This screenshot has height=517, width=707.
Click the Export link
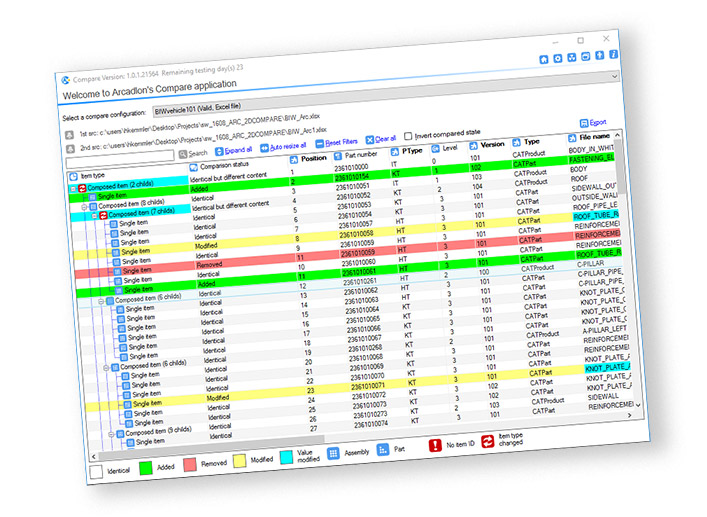(593, 123)
